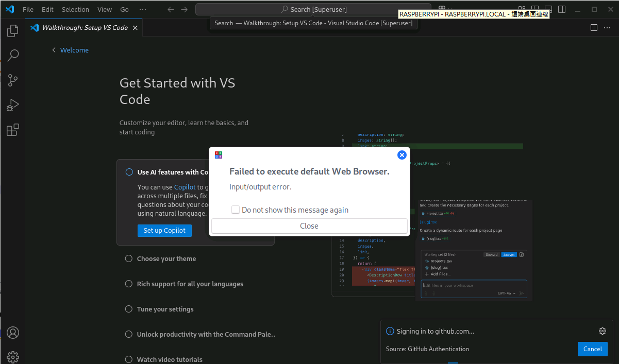Open the Search view in activity bar
619x364 pixels.
tap(13, 55)
